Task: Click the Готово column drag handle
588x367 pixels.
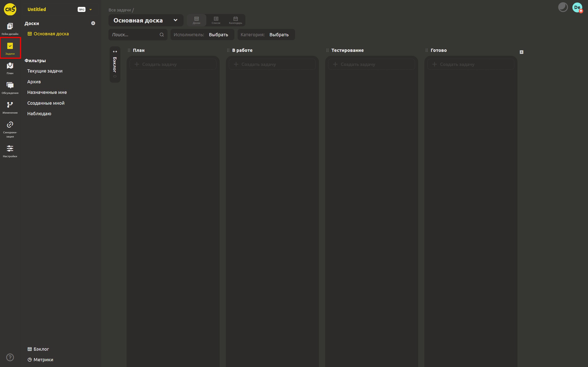Action: pyautogui.click(x=427, y=50)
